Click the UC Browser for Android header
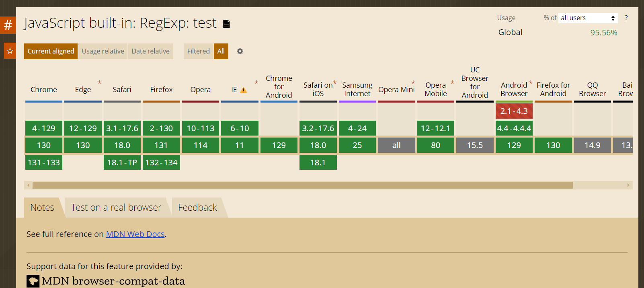 click(475, 82)
